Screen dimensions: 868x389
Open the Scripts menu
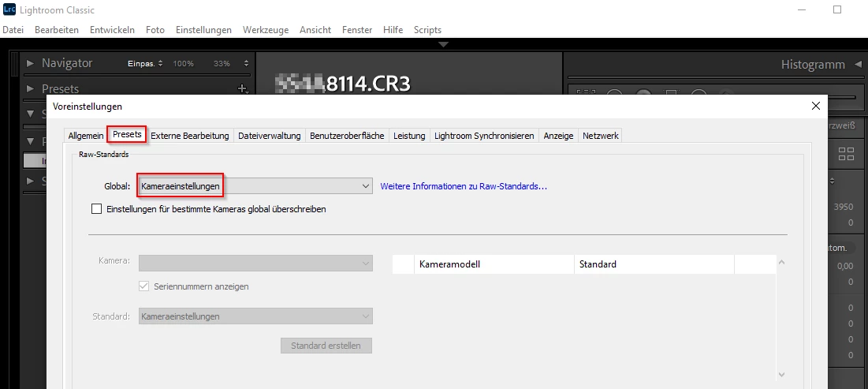pos(428,30)
